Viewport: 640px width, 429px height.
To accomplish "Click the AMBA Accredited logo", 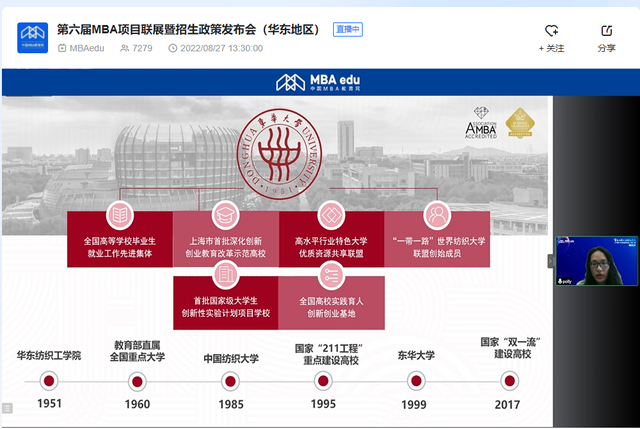I will [481, 123].
